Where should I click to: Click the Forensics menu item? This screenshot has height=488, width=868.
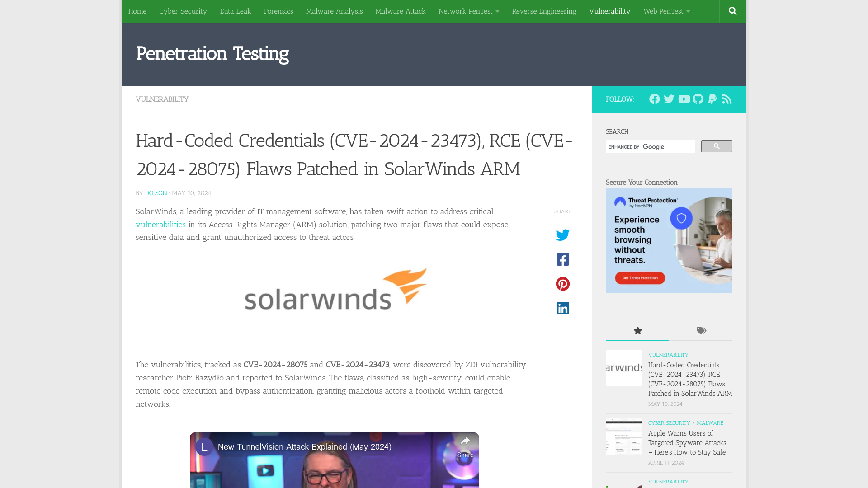[x=278, y=11]
